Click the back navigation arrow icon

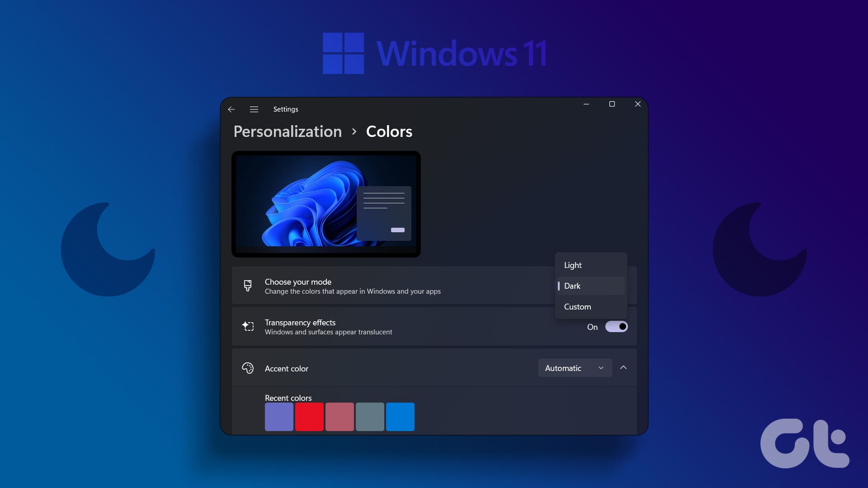(x=232, y=109)
